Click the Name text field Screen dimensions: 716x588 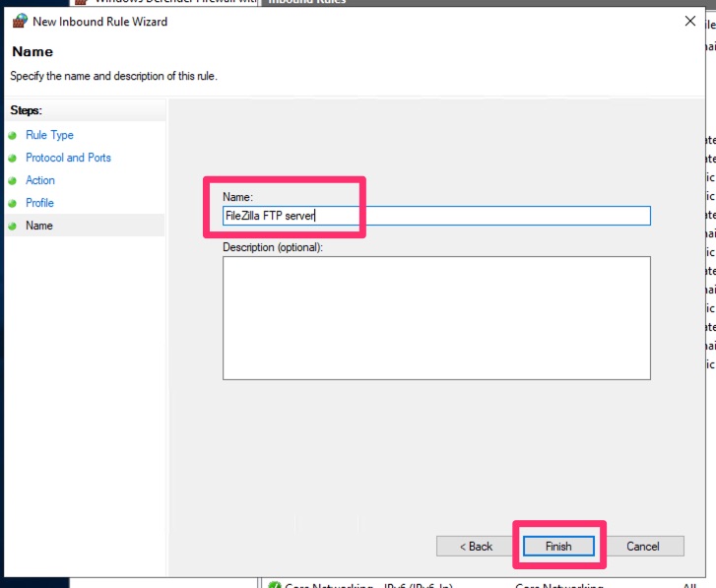[x=436, y=216]
